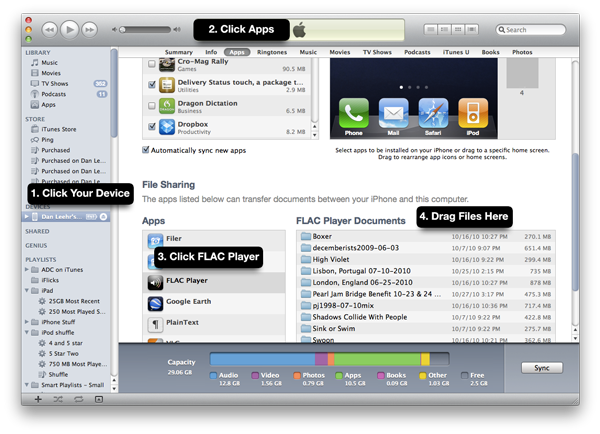
Task: Select the High Violet folder document
Action: (426, 259)
